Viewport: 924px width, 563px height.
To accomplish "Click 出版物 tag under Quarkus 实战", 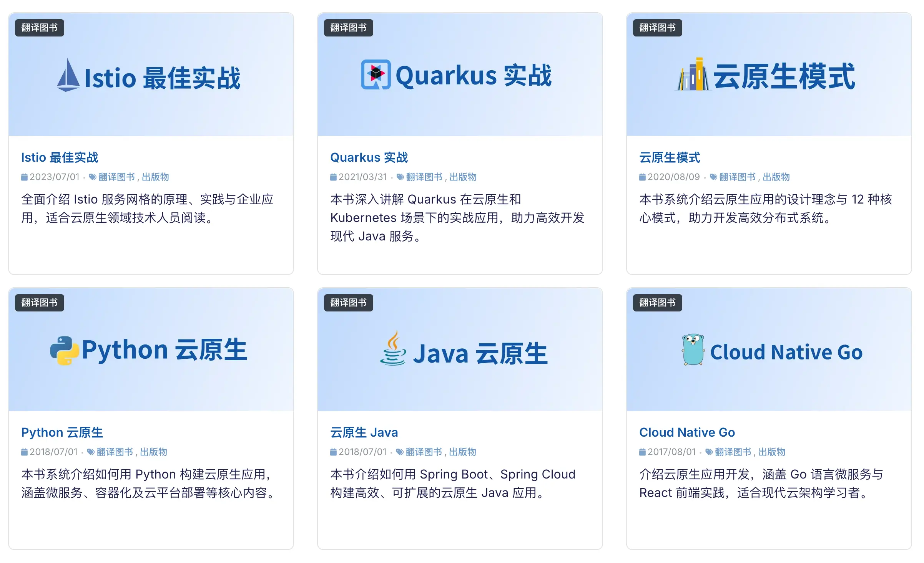I will pos(463,177).
